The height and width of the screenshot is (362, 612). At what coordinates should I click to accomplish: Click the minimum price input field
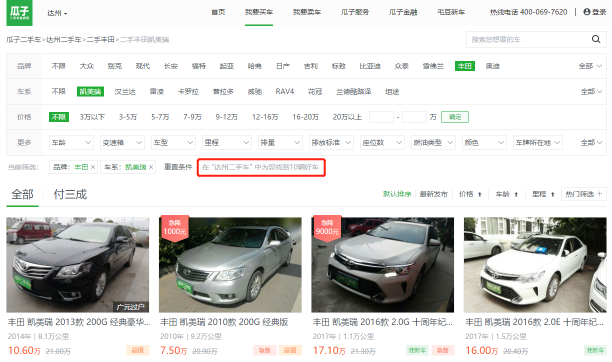tap(381, 117)
